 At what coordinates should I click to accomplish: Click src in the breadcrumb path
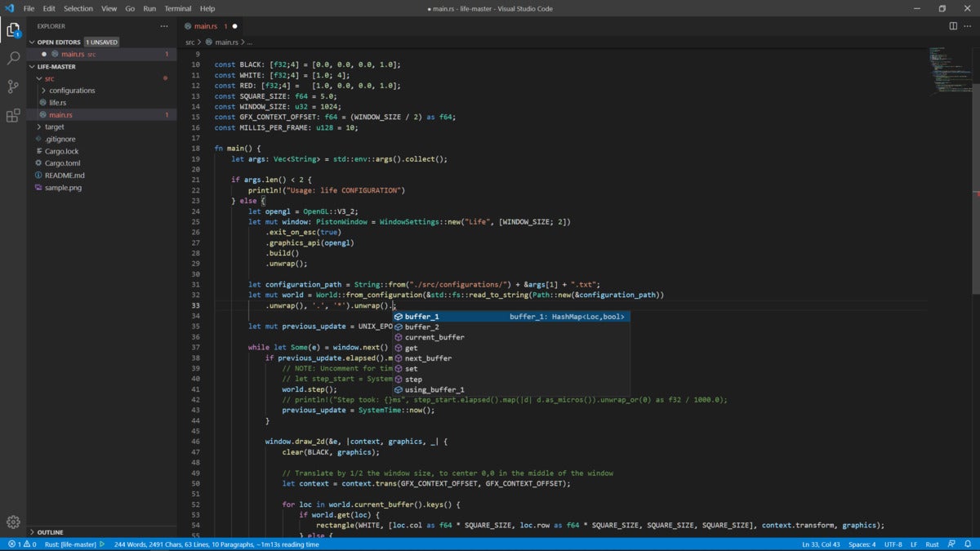point(189,42)
